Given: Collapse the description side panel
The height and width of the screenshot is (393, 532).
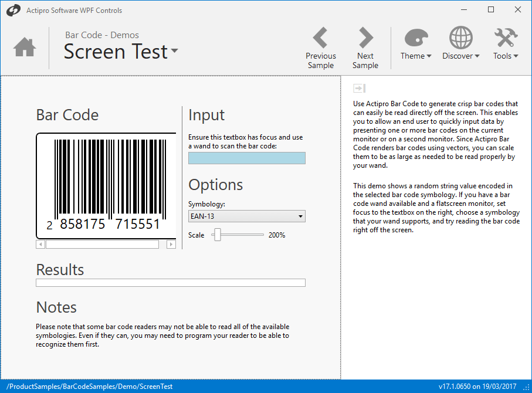Looking at the screenshot, I should point(360,88).
